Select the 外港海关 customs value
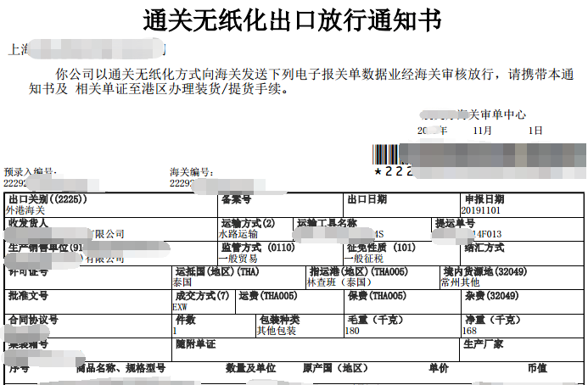Viewport: 588px width, 385px height. point(25,210)
